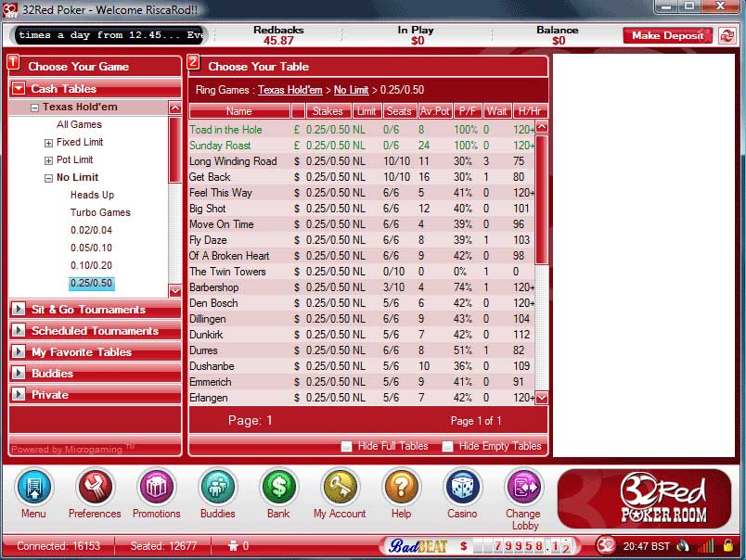Select Heads Up games
The width and height of the screenshot is (746, 560).
(x=92, y=195)
